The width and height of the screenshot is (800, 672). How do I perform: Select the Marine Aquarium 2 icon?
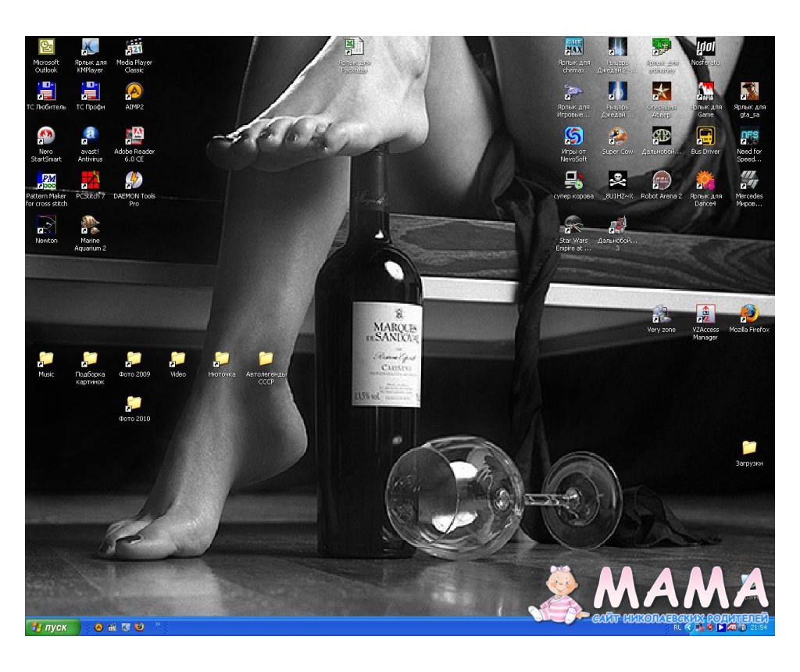(90, 226)
